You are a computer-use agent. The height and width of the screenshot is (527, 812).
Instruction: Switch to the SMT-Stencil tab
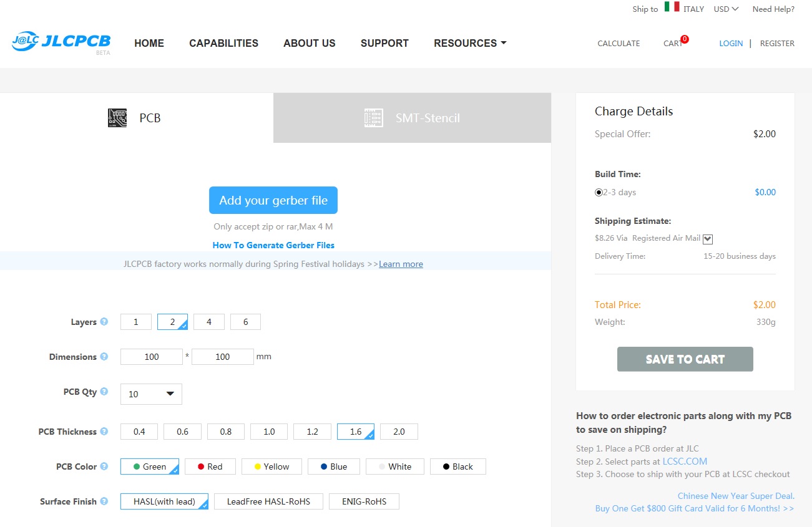click(x=412, y=118)
